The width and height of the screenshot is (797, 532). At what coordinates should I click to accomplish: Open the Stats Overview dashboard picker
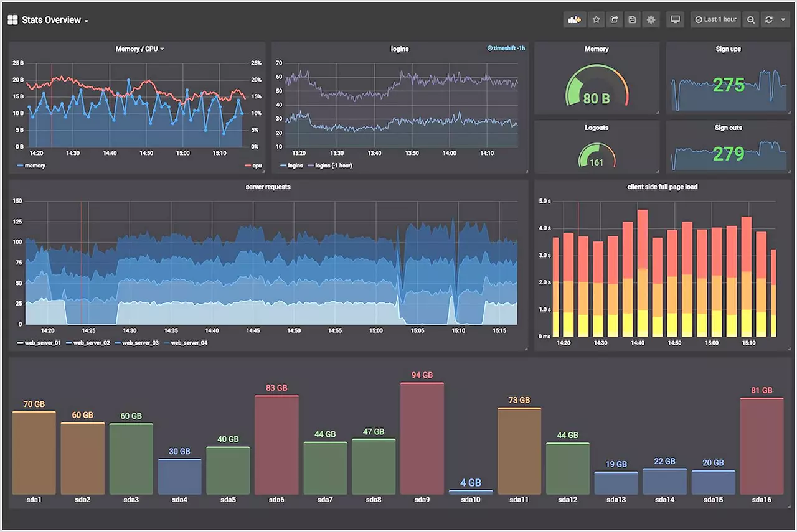click(x=55, y=20)
